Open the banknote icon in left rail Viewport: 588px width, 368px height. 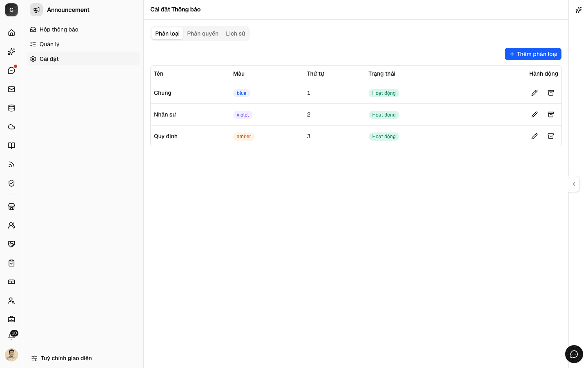(11, 282)
